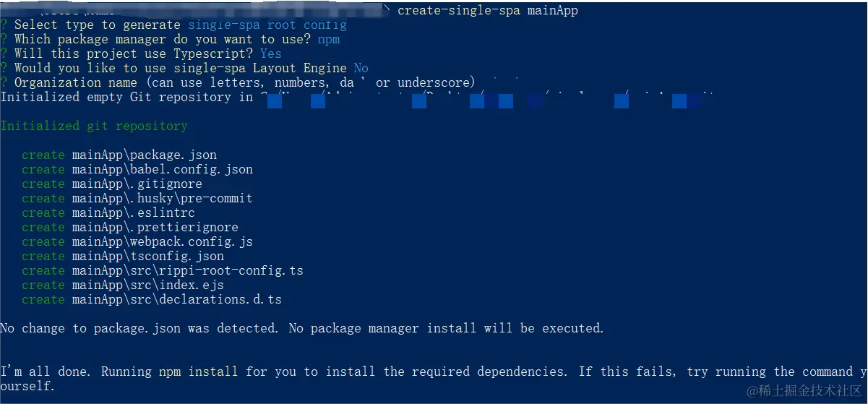
Task: Click the declarations.d.ts file path
Action: coord(177,299)
